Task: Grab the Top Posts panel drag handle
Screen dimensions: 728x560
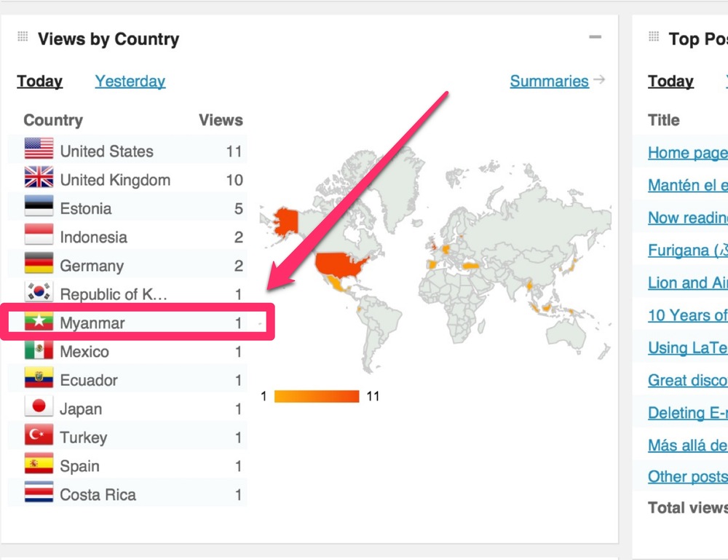Action: [654, 37]
